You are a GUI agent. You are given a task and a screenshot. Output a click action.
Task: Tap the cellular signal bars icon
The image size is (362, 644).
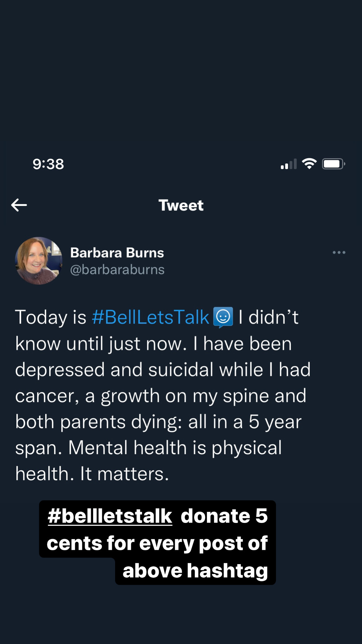coord(288,164)
